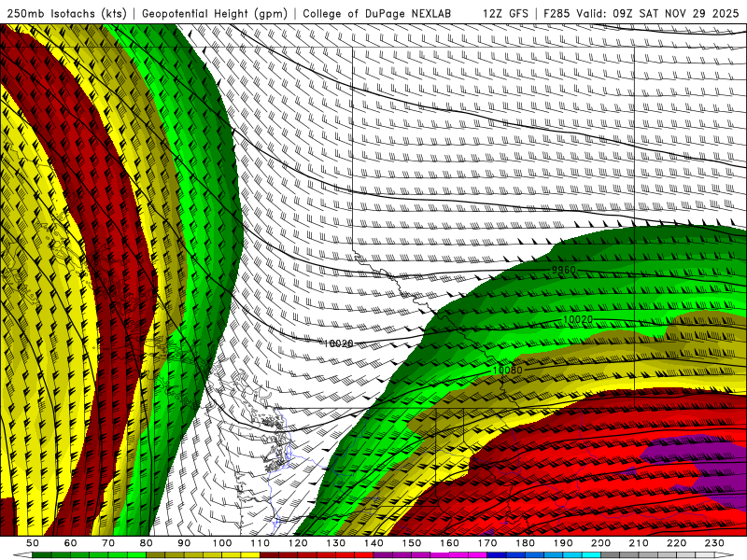The height and width of the screenshot is (560, 747).
Task: Select the '120' knot scale label
Action: tap(298, 543)
